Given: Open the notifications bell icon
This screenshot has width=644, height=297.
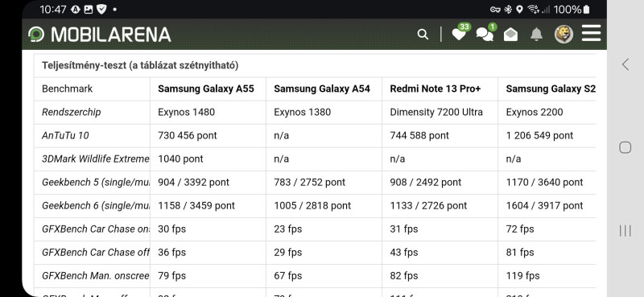Looking at the screenshot, I should (536, 35).
